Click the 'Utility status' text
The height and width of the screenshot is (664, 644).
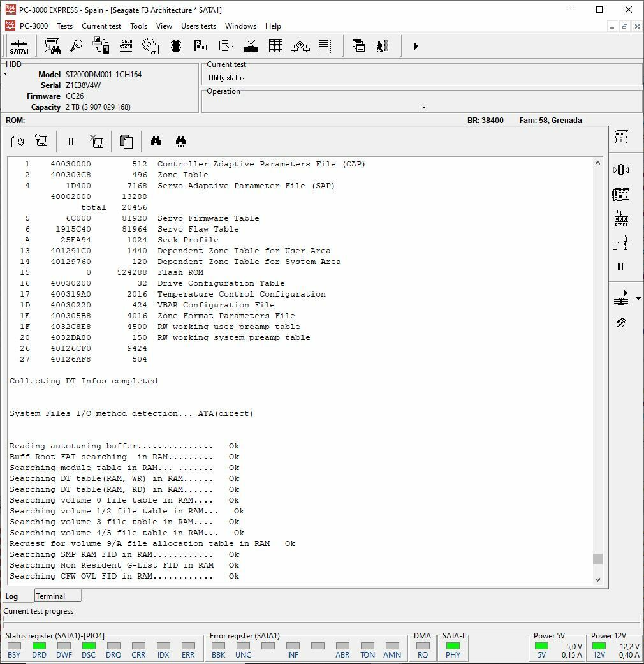(226, 77)
